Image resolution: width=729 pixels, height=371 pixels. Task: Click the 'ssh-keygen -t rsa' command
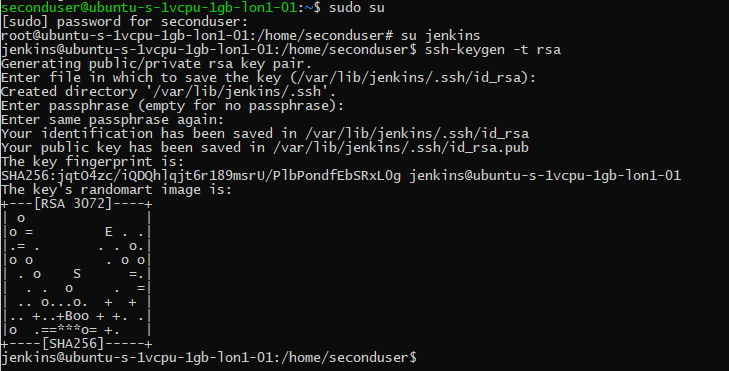click(492, 49)
